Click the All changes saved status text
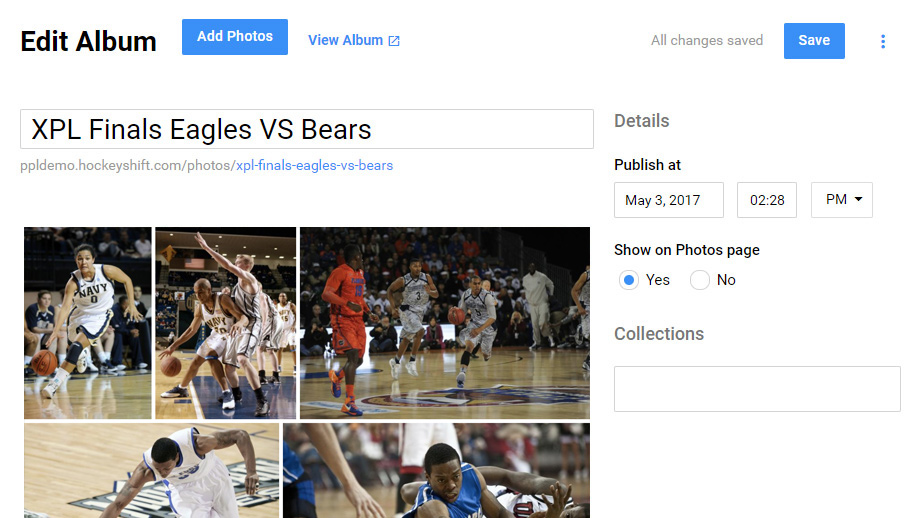This screenshot has width=921, height=518. point(707,41)
